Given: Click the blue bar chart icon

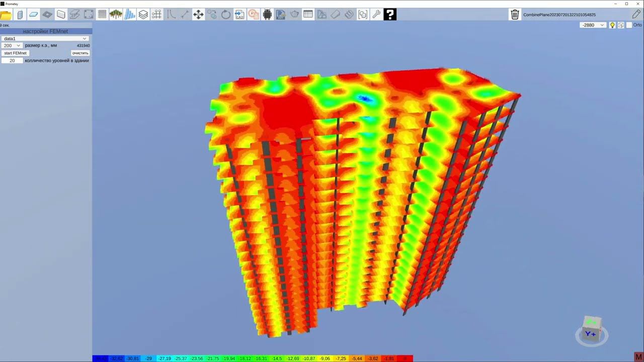Looking at the screenshot, I should [x=130, y=15].
